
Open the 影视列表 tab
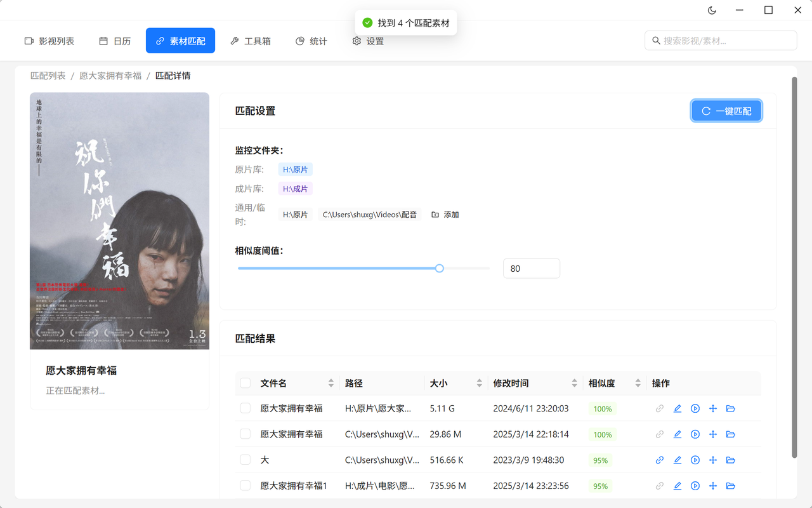coord(49,41)
